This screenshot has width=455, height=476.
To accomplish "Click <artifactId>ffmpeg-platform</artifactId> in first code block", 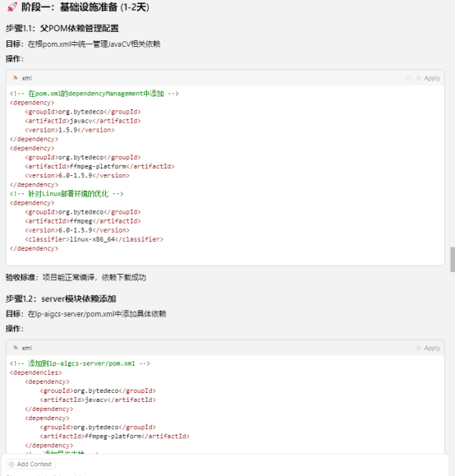I will [x=100, y=166].
